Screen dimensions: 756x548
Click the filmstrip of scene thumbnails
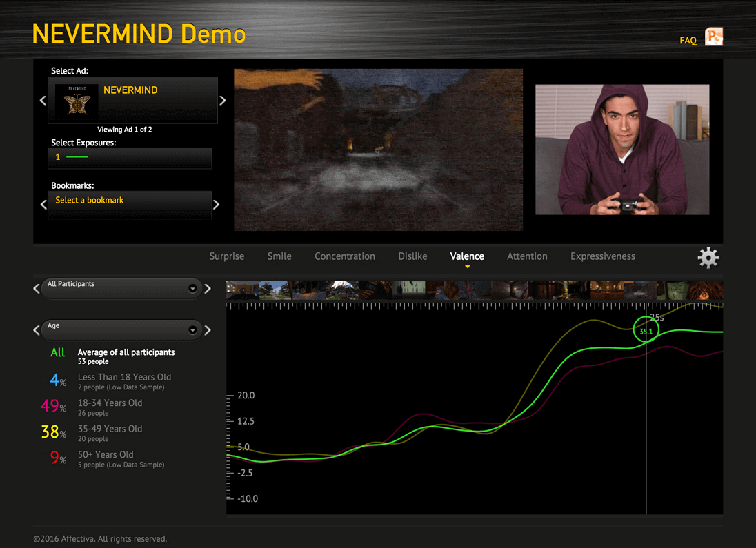tap(475, 290)
